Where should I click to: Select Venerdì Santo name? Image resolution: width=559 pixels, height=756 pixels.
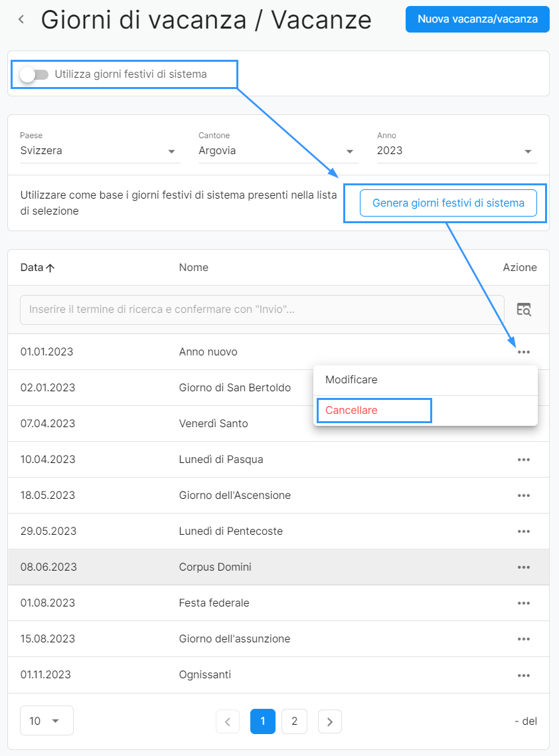click(x=214, y=424)
